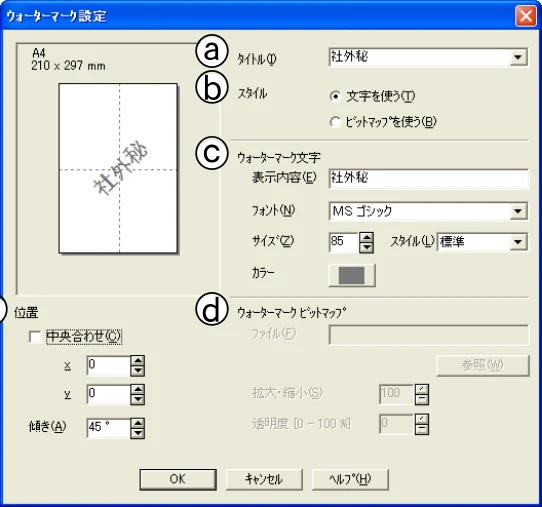Image resolution: width=542 pixels, height=507 pixels.
Task: Increase the x position value
Action: tap(138, 361)
